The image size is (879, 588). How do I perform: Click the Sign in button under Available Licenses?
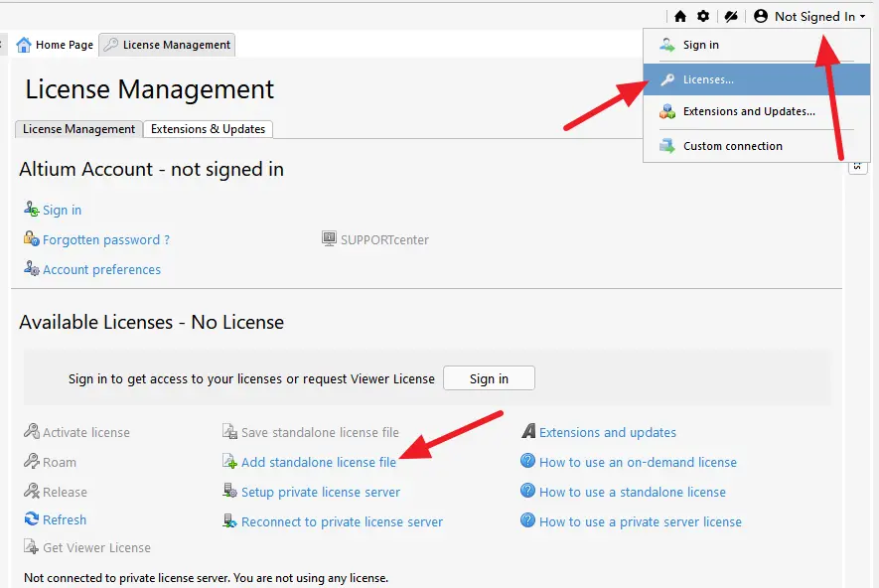489,378
